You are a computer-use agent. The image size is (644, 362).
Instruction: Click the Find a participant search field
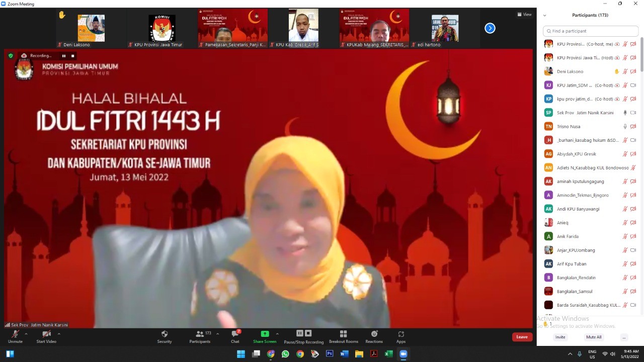[x=591, y=31]
